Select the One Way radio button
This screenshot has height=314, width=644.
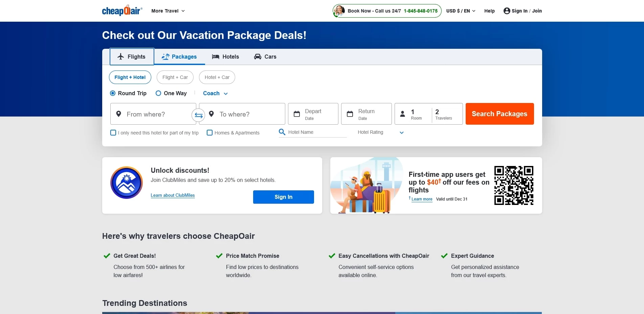click(x=158, y=93)
